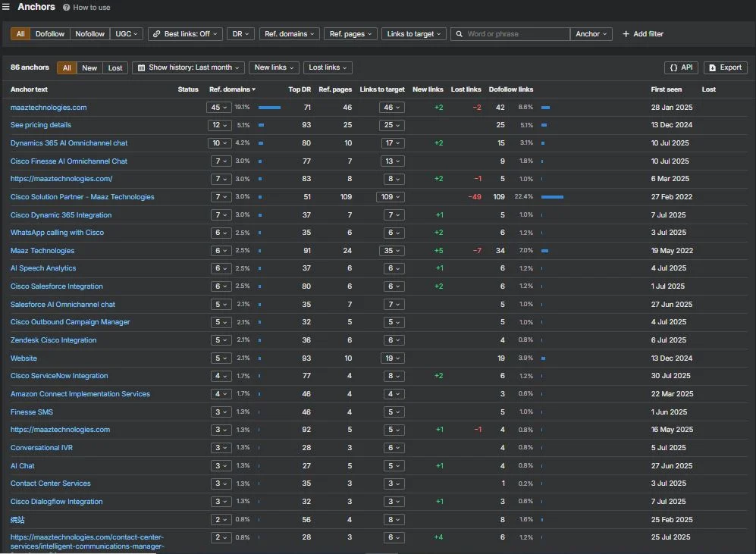Open the AI Chat anchor link
Image resolution: width=756 pixels, height=554 pixels.
(x=23, y=466)
